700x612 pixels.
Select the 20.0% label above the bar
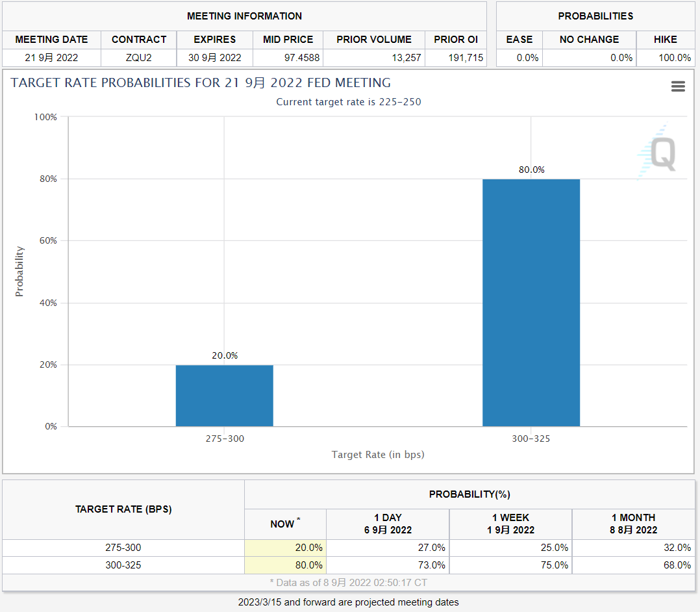point(225,355)
